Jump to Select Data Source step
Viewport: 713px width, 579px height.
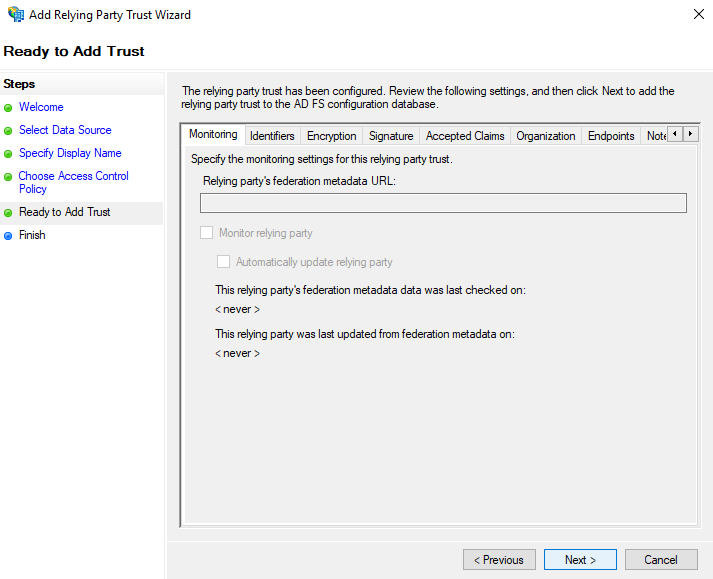[x=65, y=130]
